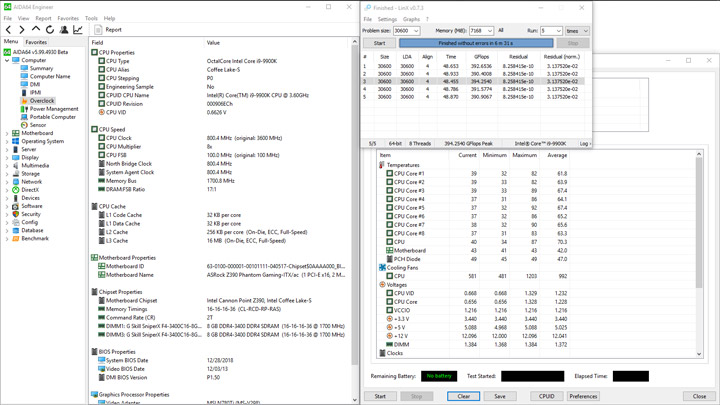This screenshot has height=405, width=720.
Task: Click the CPUID button
Action: 546,396
